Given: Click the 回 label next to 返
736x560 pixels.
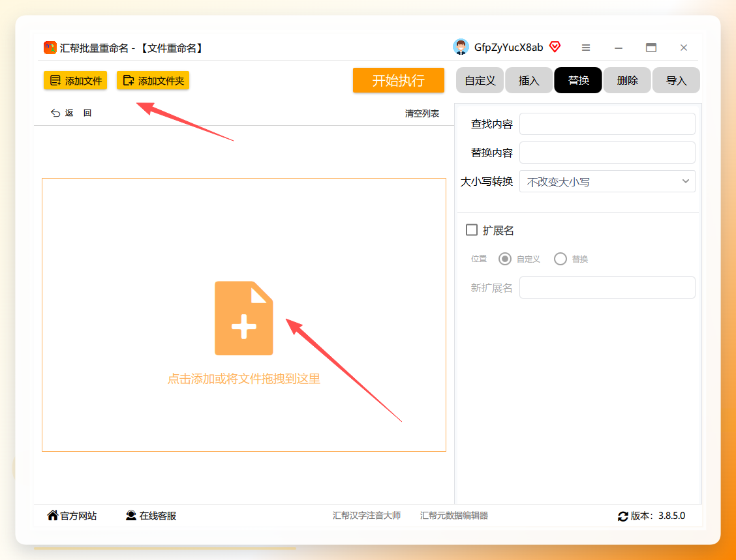Looking at the screenshot, I should [87, 113].
